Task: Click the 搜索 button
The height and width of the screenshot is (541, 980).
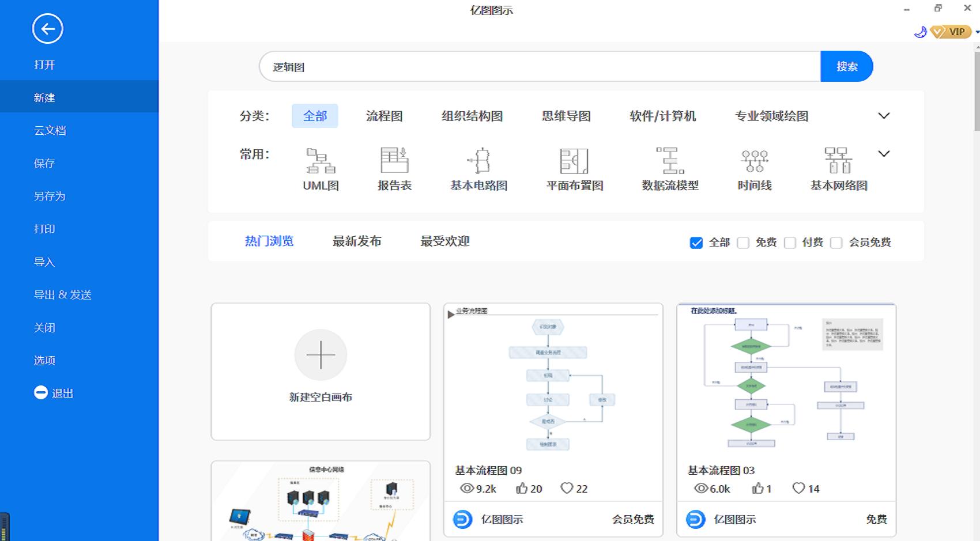Action: click(x=846, y=66)
